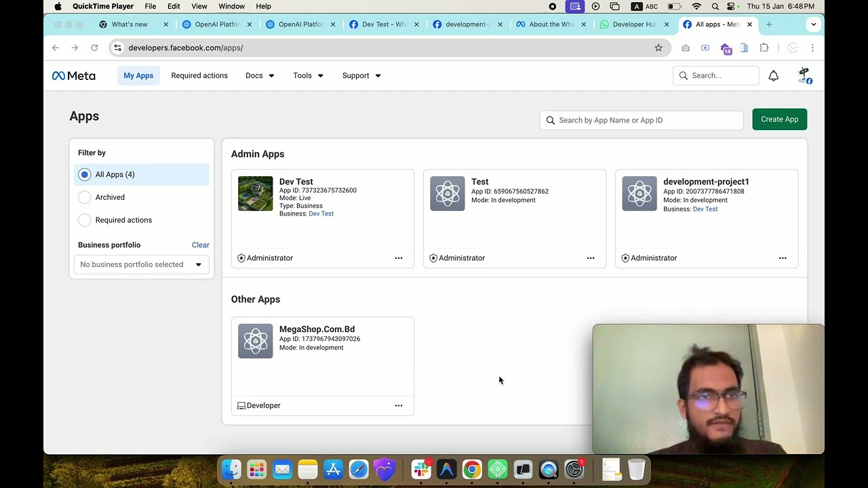Switch to the What's new tab
868x488 pixels.
[x=133, y=24]
